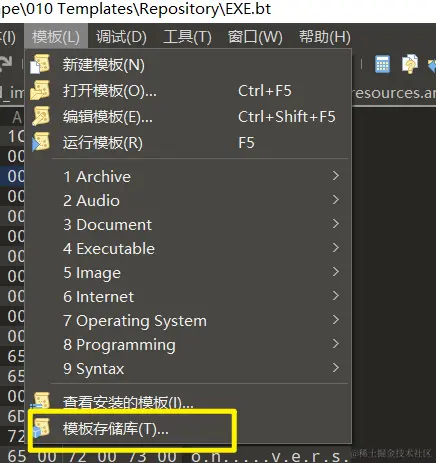Expand the 8 Programming submenu
Viewport: 436px width, 463px height.
pos(188,344)
